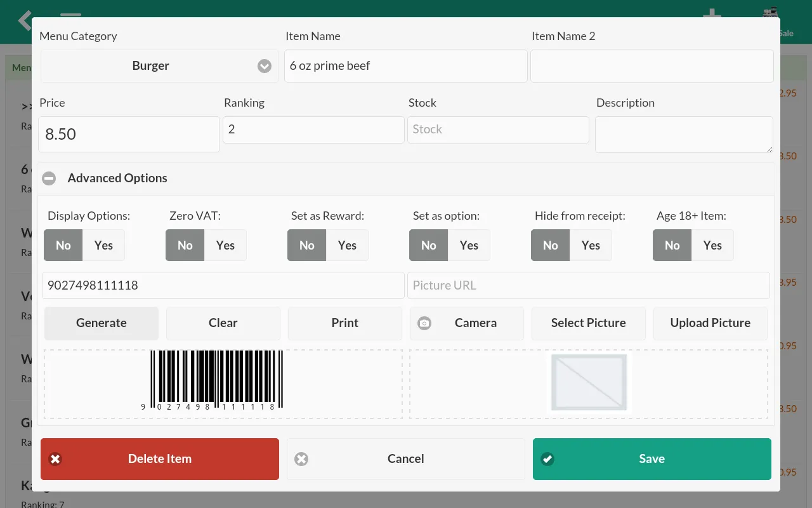Choose Select Picture for the item
The height and width of the screenshot is (508, 812).
(x=588, y=323)
